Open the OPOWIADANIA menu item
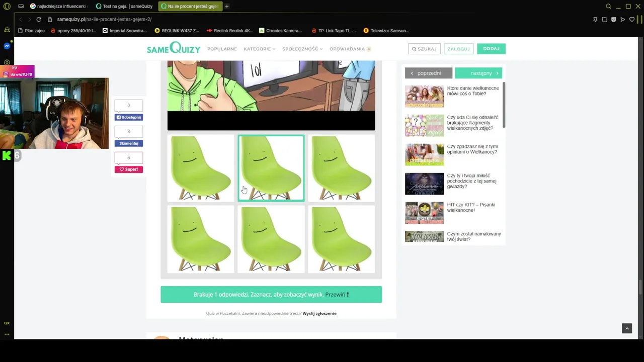 [x=350, y=49]
